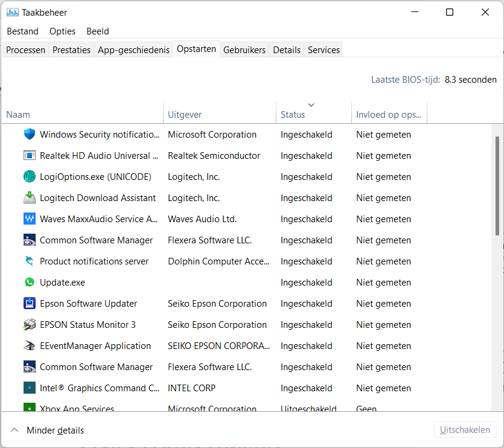Sort by the Uitgever column header
The height and width of the screenshot is (448, 504).
pos(220,114)
